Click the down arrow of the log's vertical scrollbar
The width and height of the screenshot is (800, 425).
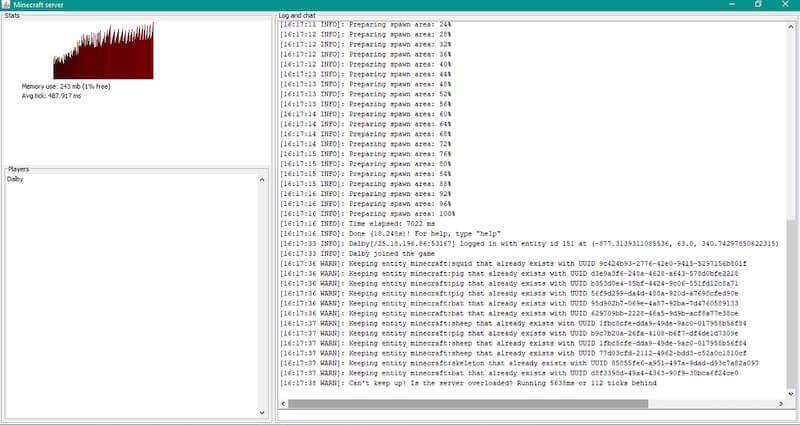click(791, 393)
